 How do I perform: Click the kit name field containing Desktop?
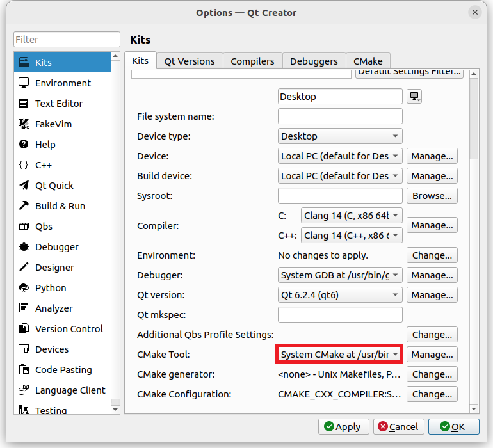point(340,96)
